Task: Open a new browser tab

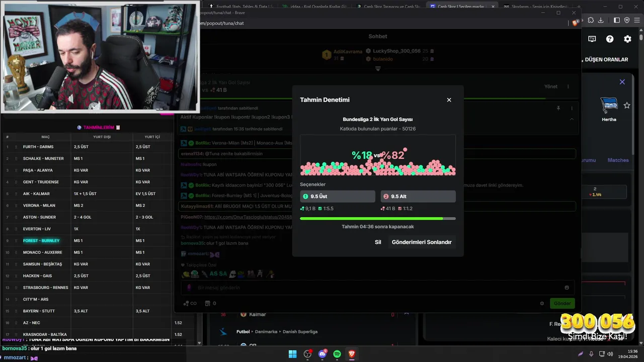Action: [x=579, y=7]
